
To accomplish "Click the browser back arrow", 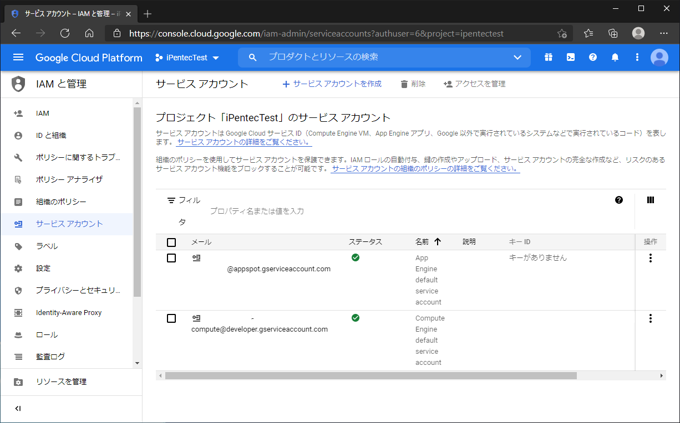I will tap(16, 33).
